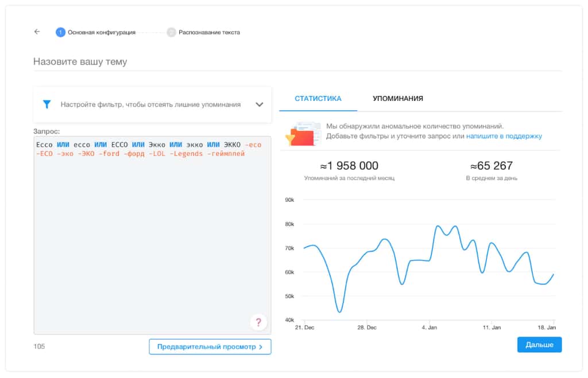This screenshot has width=588, height=378.
Task: Click the anomaly warning folder illustration
Action: pos(303,134)
